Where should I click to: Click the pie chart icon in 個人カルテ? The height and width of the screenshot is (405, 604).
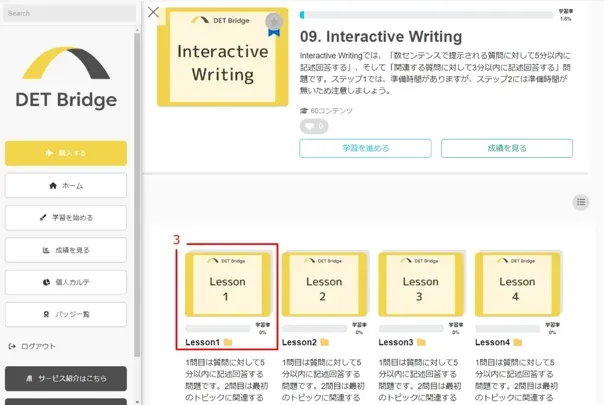(46, 282)
